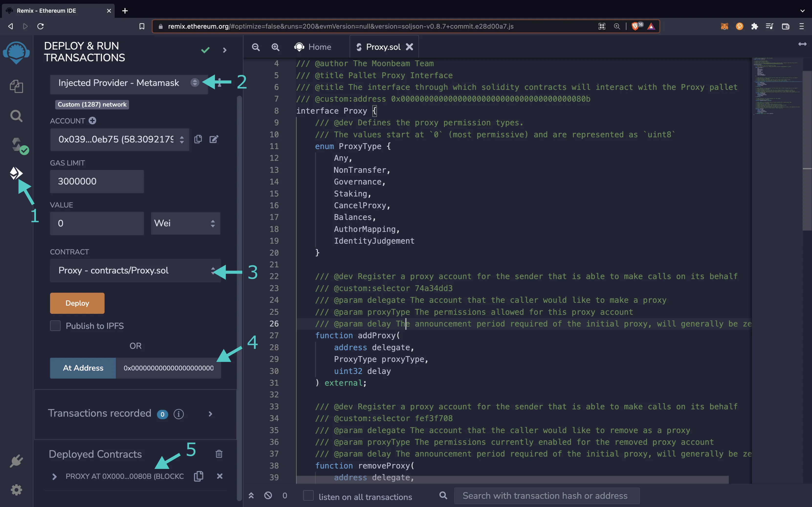Click the zoom in editor icon
Viewport: 812px width, 507px height.
pyautogui.click(x=275, y=47)
